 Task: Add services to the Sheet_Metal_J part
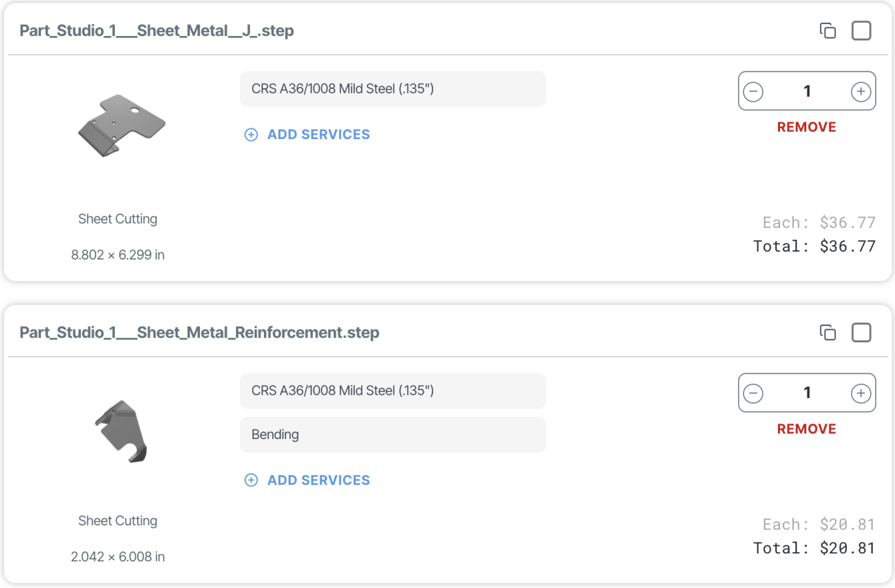point(318,135)
